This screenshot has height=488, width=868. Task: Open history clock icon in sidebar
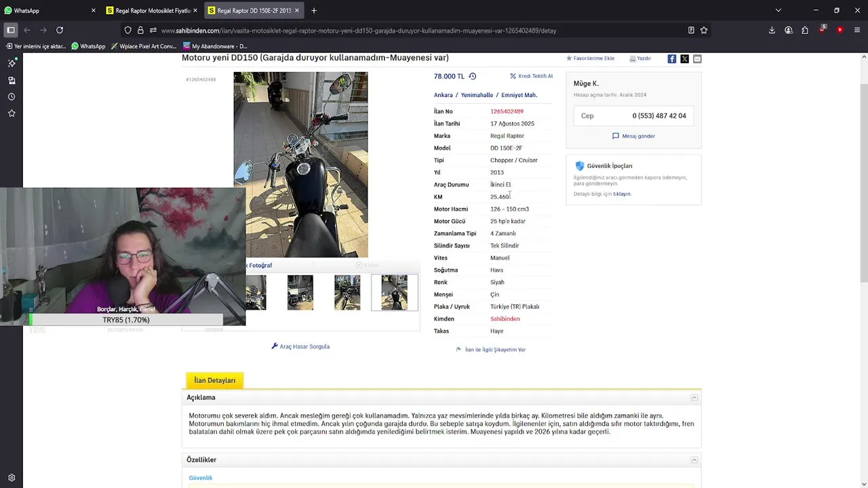tap(12, 97)
